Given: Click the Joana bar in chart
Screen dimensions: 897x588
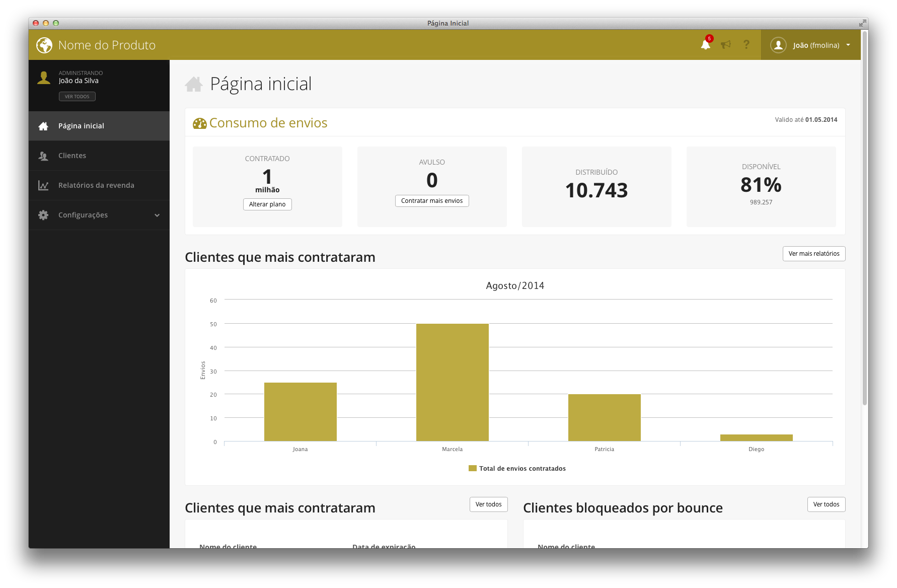Looking at the screenshot, I should pos(301,412).
